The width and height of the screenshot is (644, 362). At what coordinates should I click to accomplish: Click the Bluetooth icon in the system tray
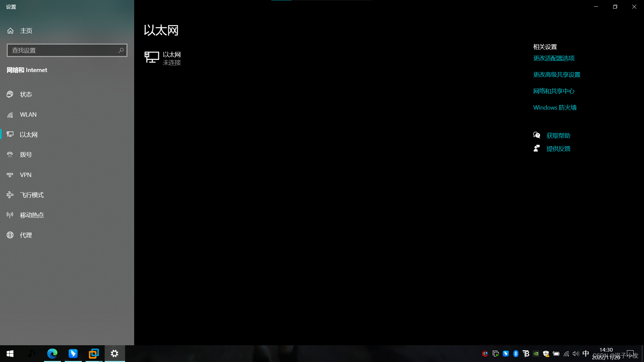click(516, 354)
